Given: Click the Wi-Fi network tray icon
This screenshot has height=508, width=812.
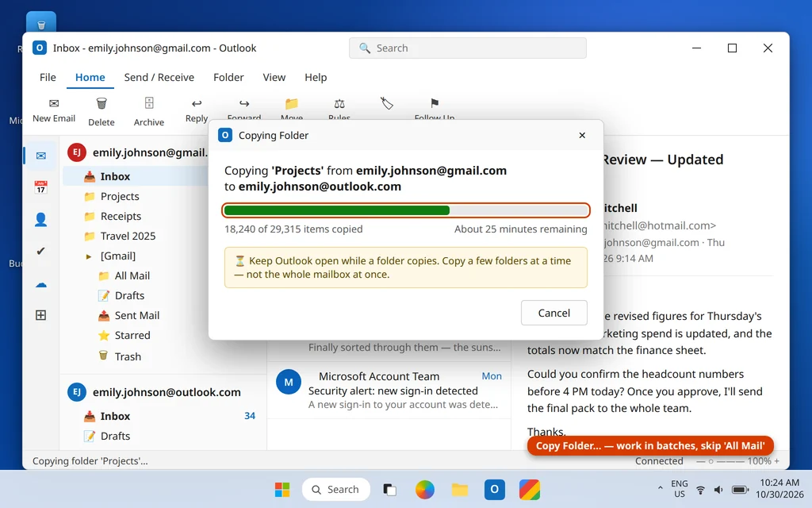Looking at the screenshot, I should point(700,490).
